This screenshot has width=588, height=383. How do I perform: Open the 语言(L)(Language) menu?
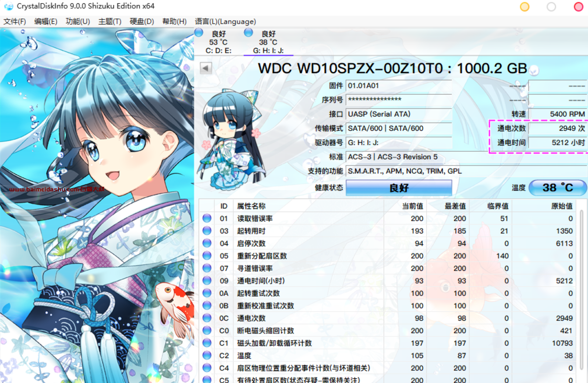click(225, 22)
